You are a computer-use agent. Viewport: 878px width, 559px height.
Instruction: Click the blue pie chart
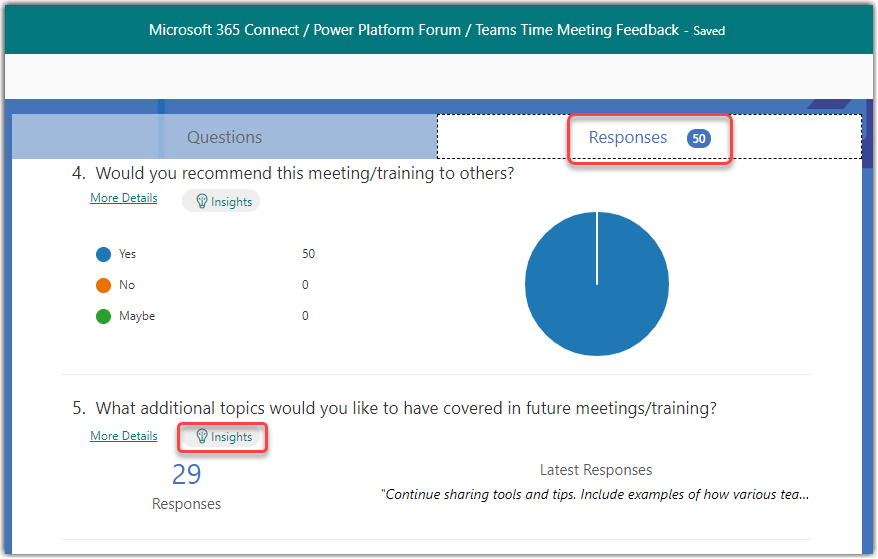click(597, 283)
